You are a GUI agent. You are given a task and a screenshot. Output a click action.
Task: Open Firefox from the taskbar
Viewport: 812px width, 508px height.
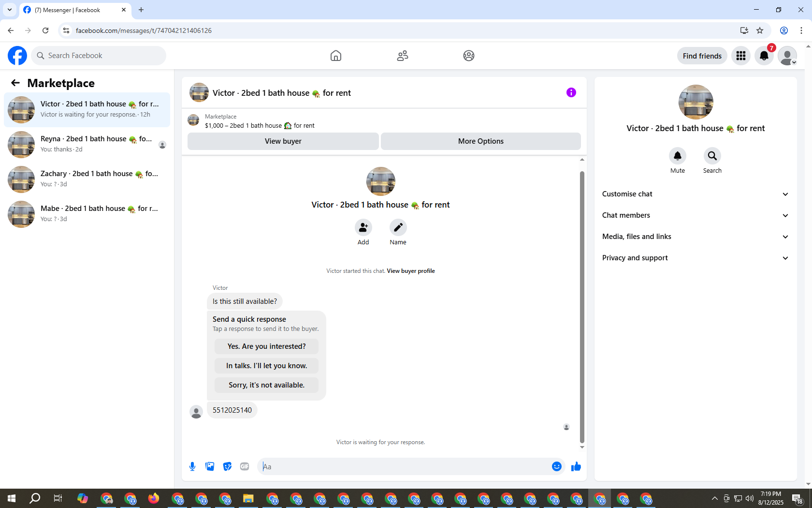coord(154,498)
